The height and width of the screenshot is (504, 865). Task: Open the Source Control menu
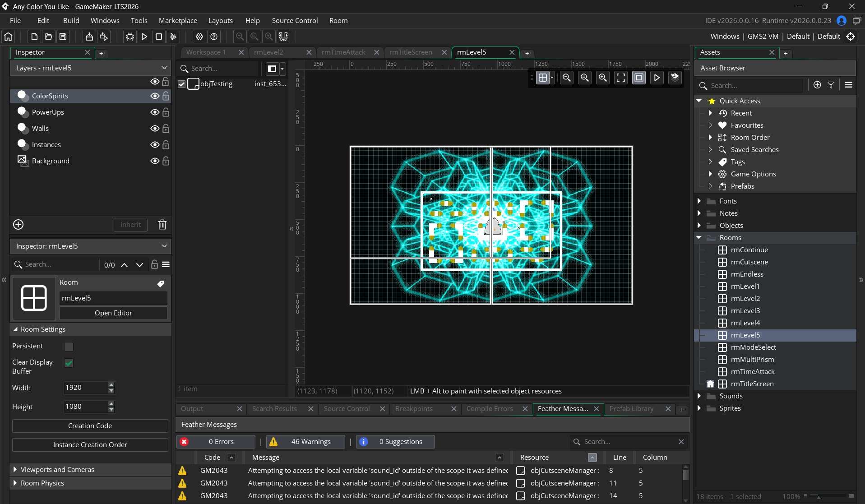[x=295, y=21]
